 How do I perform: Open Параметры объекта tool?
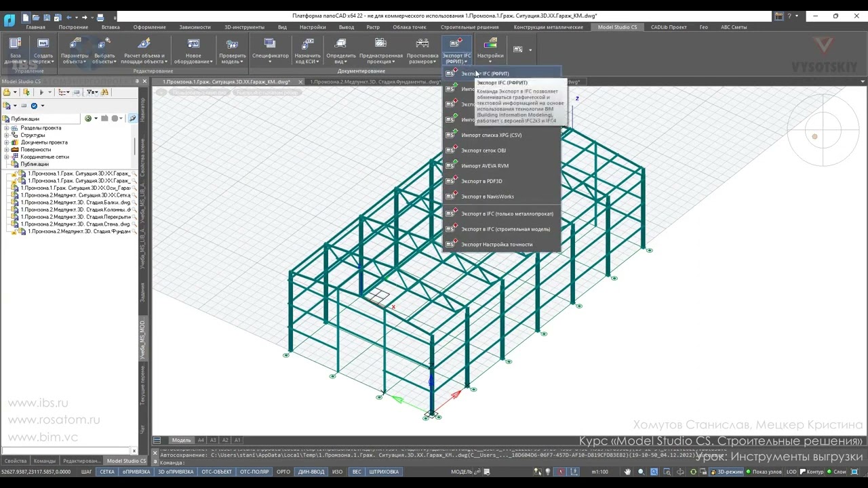click(x=75, y=44)
